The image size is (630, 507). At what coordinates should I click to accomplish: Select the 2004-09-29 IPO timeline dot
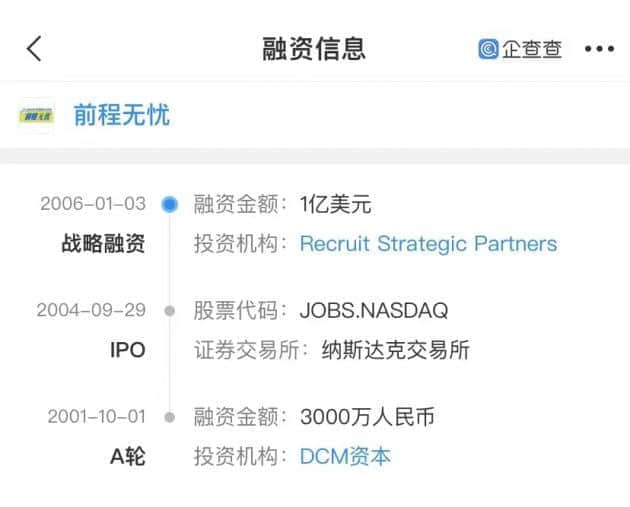(170, 310)
